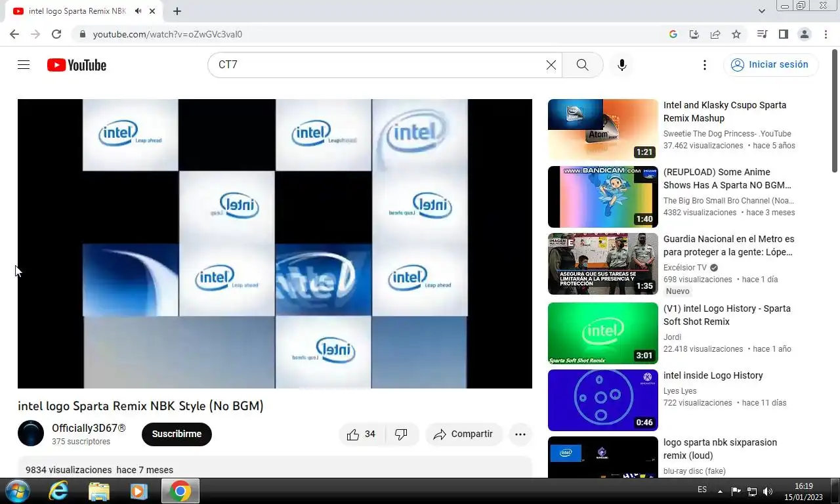This screenshot has width=840, height=504.
Task: Click Lyes Lyes channel name
Action: 680,391
